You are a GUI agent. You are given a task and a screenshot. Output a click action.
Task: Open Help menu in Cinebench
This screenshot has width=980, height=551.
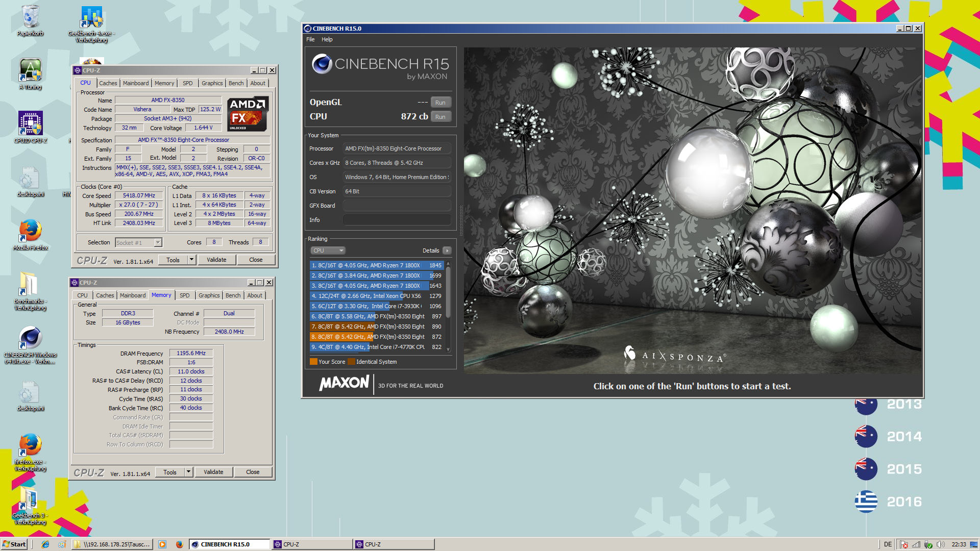click(x=327, y=39)
